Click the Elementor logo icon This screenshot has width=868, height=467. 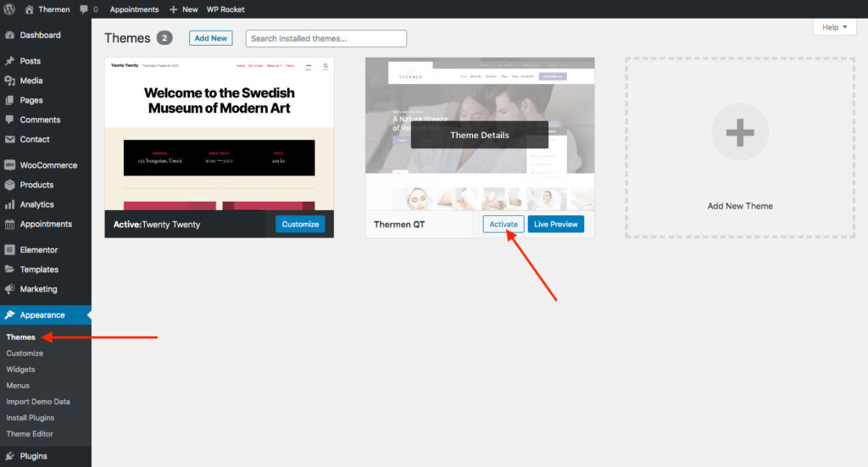(9, 249)
